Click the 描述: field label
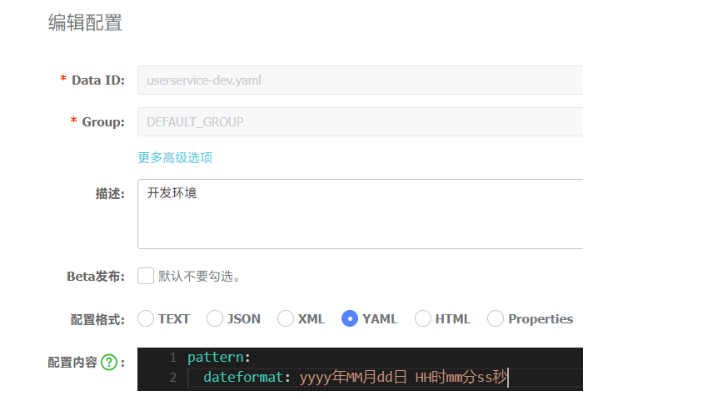The image size is (718, 399). (x=110, y=194)
